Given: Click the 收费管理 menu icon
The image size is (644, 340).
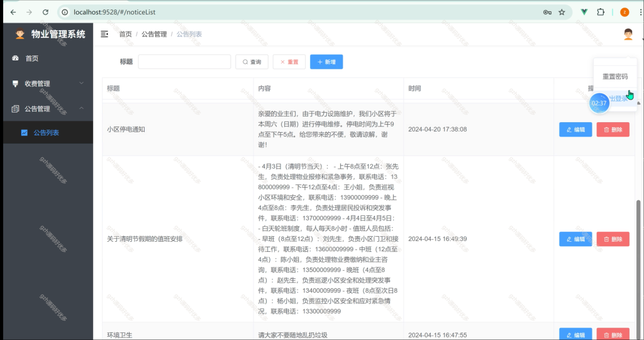Looking at the screenshot, I should pyautogui.click(x=15, y=84).
